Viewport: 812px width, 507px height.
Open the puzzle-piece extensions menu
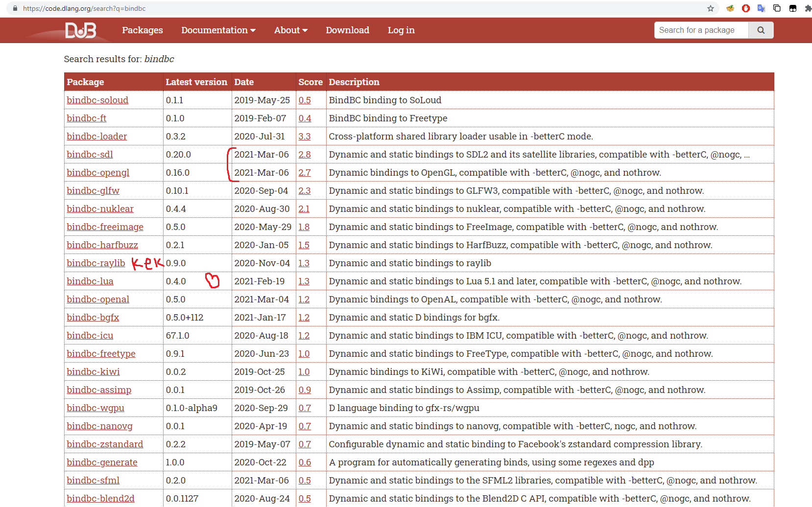click(808, 8)
